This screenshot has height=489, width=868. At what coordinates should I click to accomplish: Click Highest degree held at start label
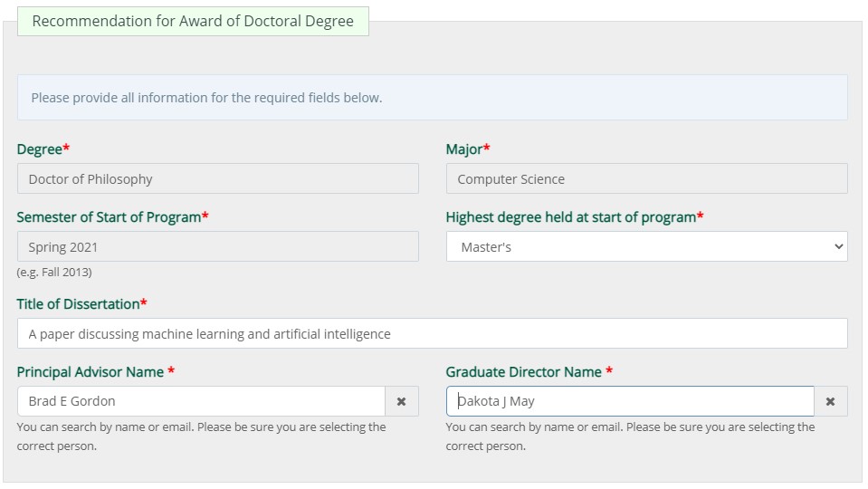(570, 216)
